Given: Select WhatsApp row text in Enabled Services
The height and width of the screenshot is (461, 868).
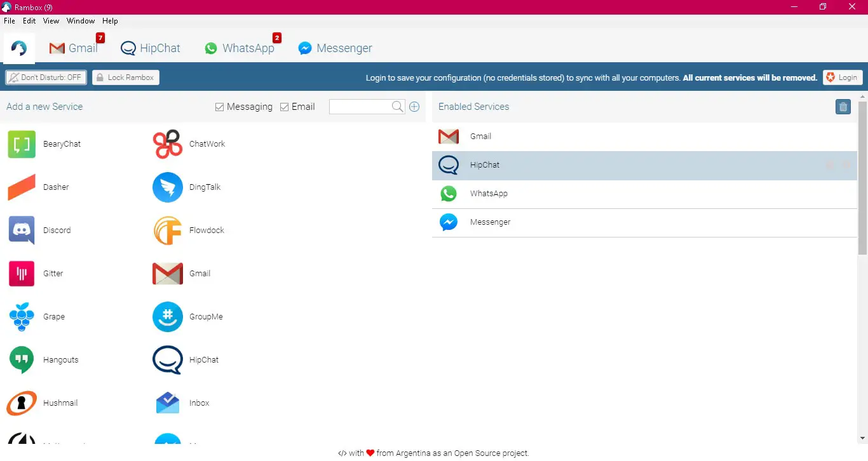Looking at the screenshot, I should point(489,194).
